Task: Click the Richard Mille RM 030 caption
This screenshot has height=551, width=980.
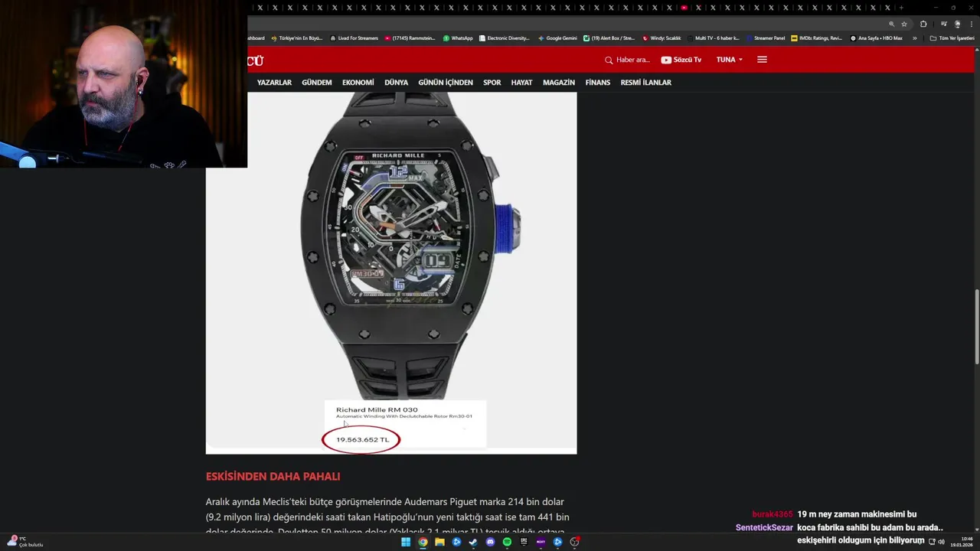Action: (x=377, y=410)
